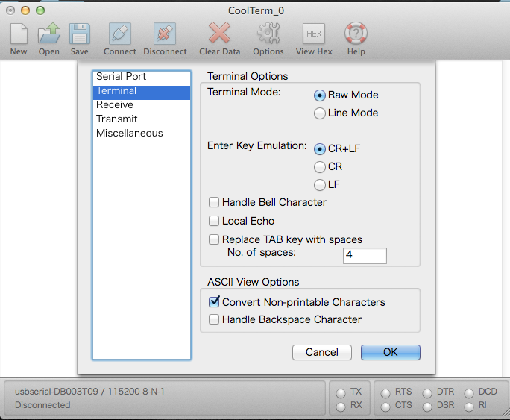Select LF enter key emulation option
The image size is (510, 420).
coord(320,184)
